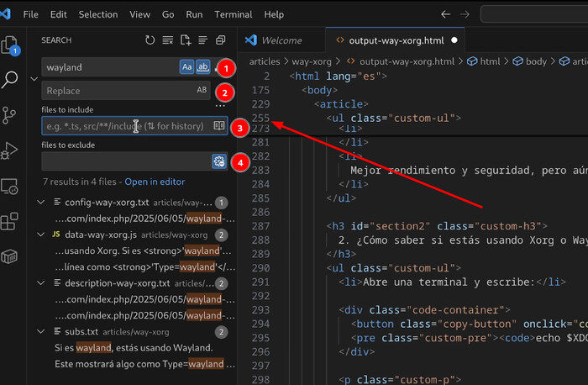The height and width of the screenshot is (385, 588).
Task: Toggle use exclude settings and ignore files
Action: click(219, 161)
